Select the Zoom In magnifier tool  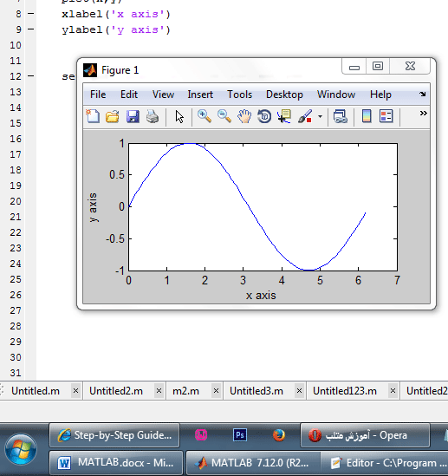tap(205, 116)
